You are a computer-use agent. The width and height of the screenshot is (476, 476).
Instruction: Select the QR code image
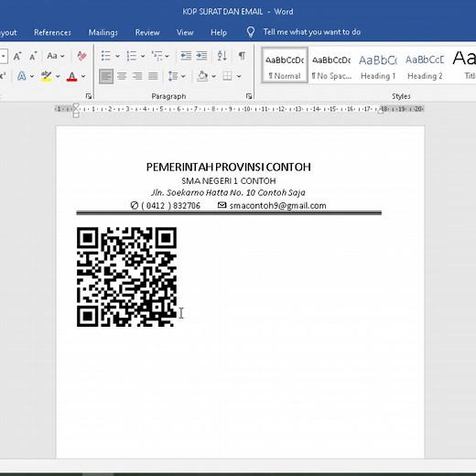coord(126,276)
